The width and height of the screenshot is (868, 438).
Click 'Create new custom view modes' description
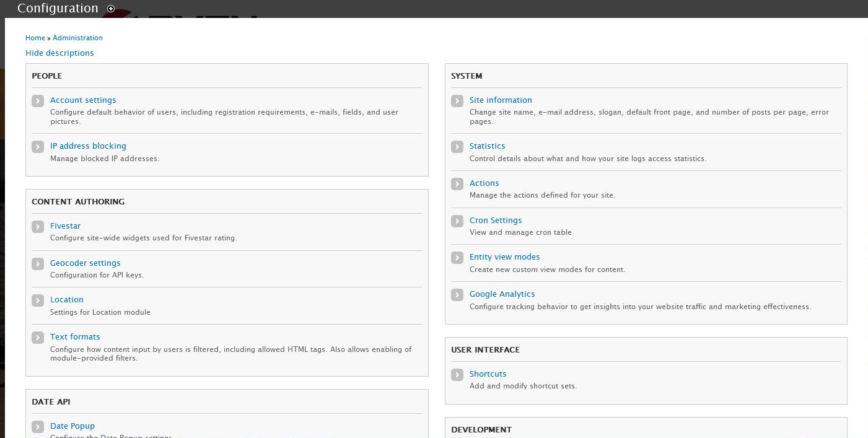click(548, 269)
